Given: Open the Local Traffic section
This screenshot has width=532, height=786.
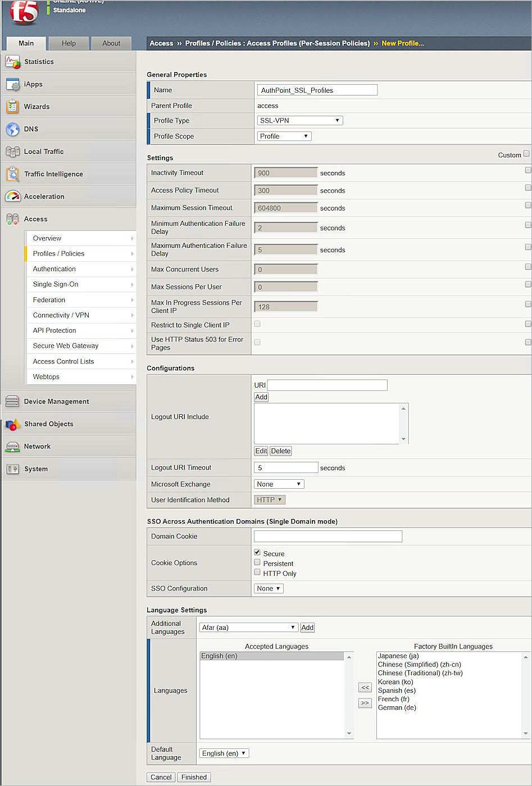Looking at the screenshot, I should click(12, 151).
